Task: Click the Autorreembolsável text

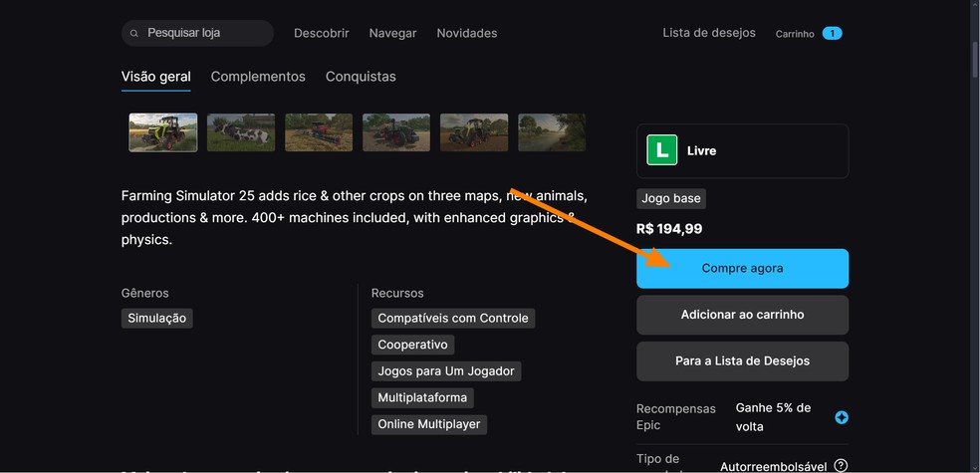Action: pyautogui.click(x=773, y=466)
